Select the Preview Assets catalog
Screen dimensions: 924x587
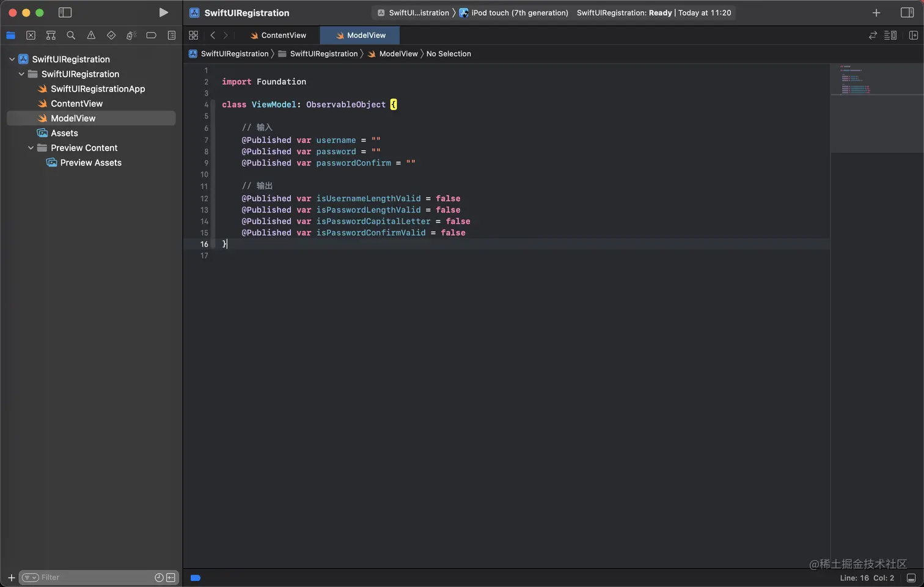tap(91, 163)
